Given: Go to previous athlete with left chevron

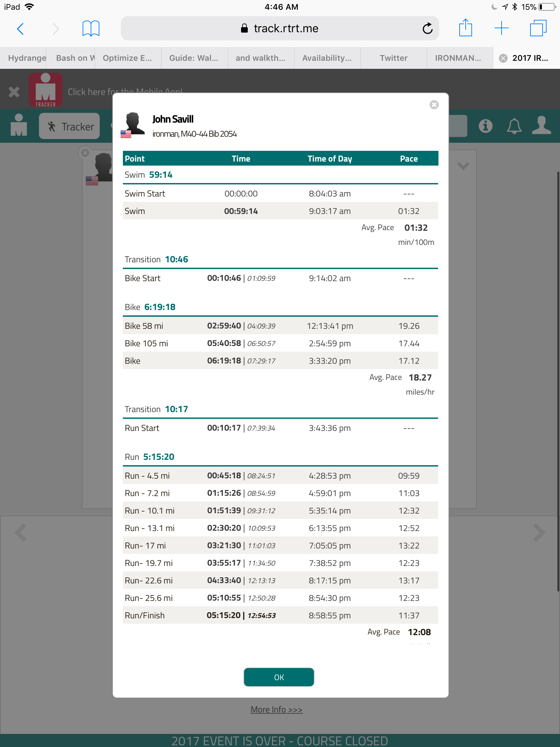Looking at the screenshot, I should click(x=21, y=533).
